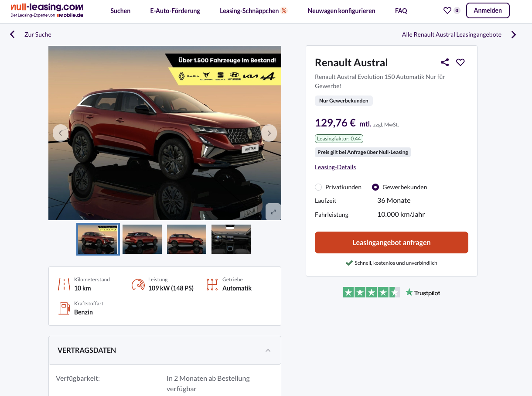Click the Anmelden button
Screen dimensions: 532x396
click(488, 10)
